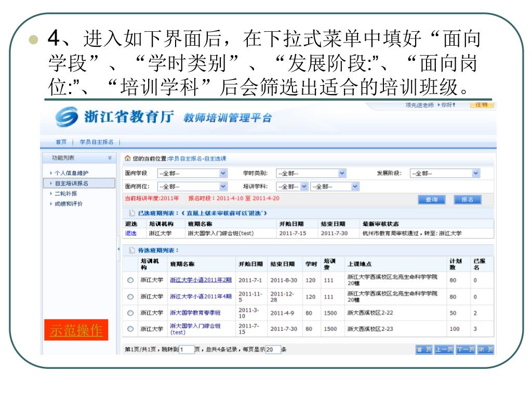Click the 开始日期 column header in 待选班期列表

(x=251, y=264)
